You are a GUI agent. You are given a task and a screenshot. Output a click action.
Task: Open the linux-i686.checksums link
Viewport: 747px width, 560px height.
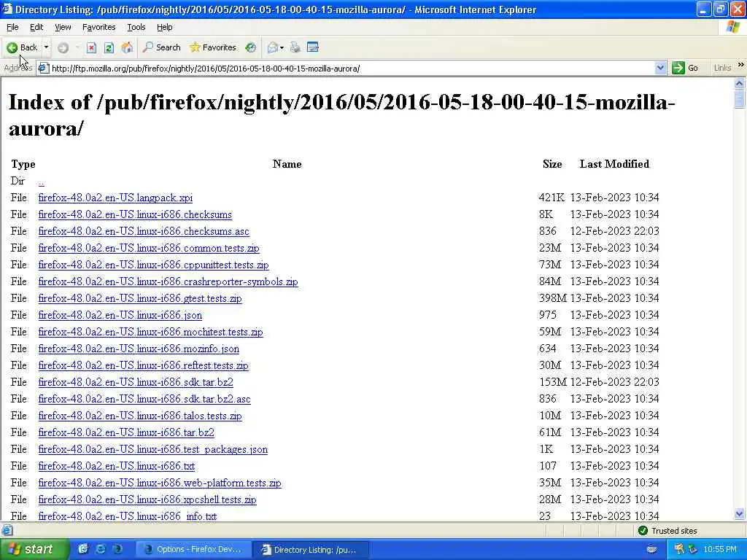point(135,214)
